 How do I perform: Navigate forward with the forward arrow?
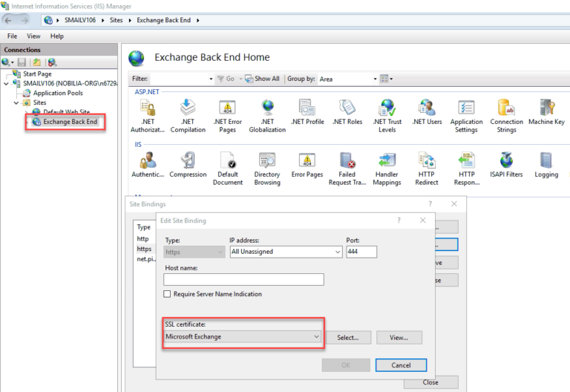[x=24, y=20]
